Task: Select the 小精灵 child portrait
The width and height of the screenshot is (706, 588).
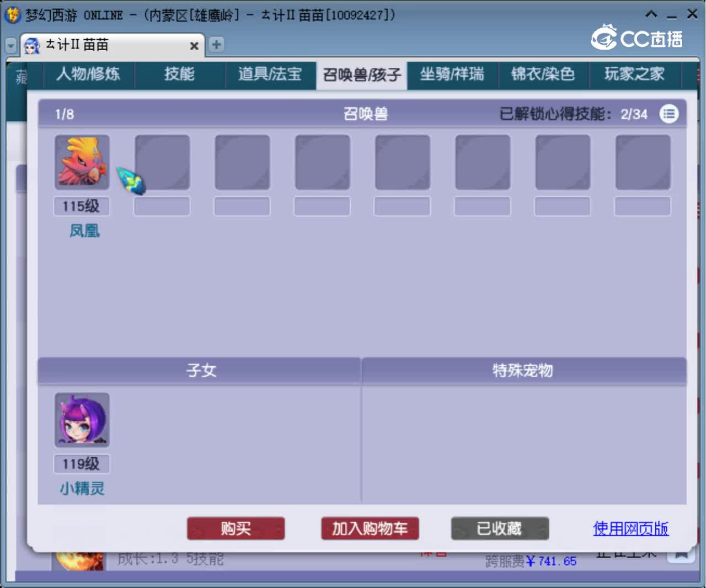Action: click(82, 420)
